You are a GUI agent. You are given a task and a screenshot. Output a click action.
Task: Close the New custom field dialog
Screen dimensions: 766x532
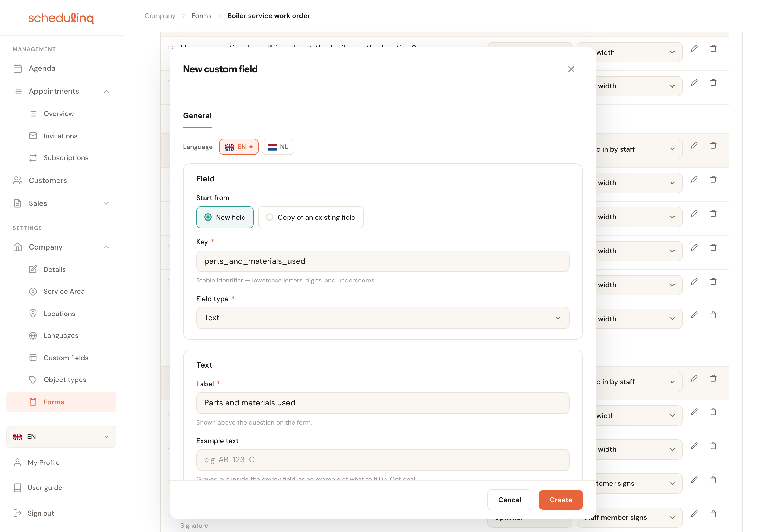click(571, 69)
